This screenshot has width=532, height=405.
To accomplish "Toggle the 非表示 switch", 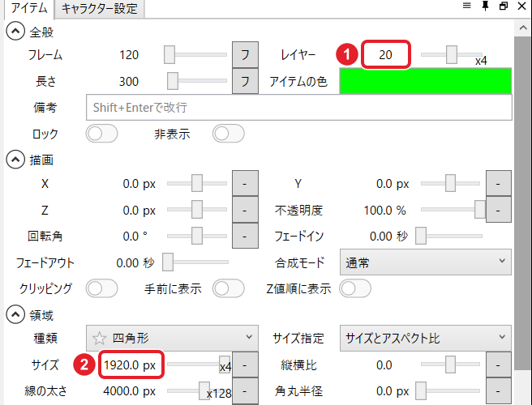I will [x=229, y=134].
